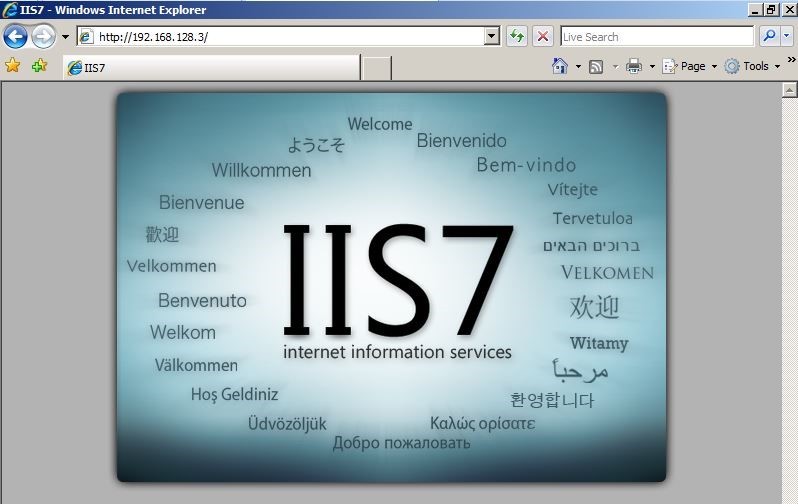Image resolution: width=798 pixels, height=504 pixels.
Task: Click the Forward navigation arrow button
Action: tap(44, 36)
